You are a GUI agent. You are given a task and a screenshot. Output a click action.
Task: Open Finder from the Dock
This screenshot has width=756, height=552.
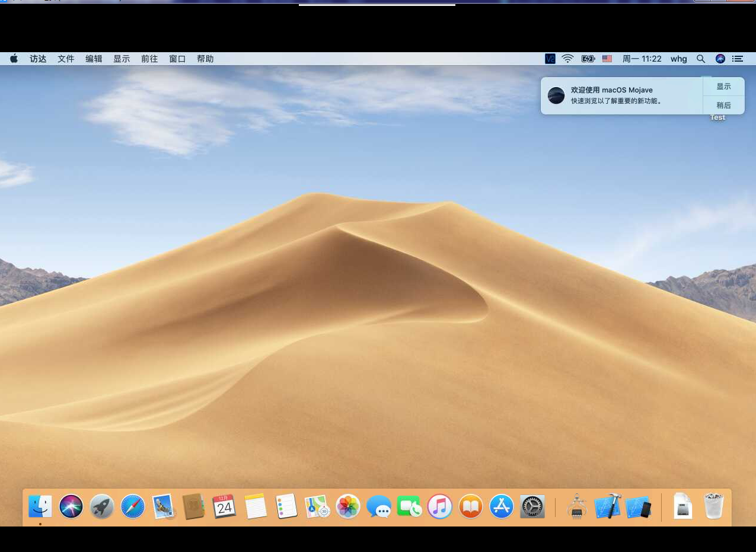[x=40, y=506]
